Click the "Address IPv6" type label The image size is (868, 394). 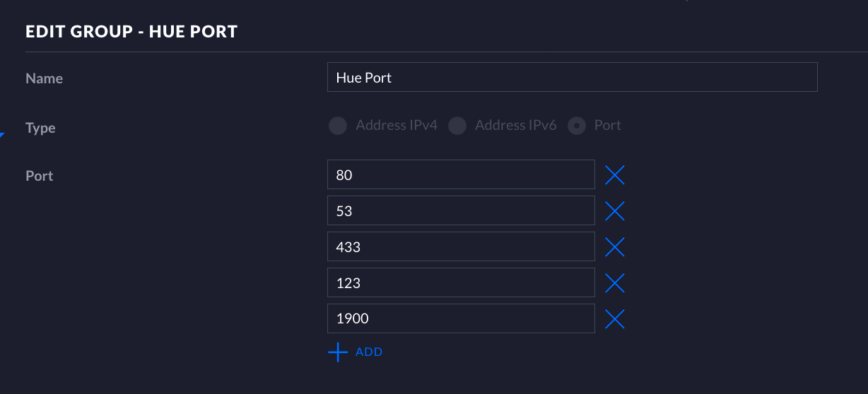[516, 126]
